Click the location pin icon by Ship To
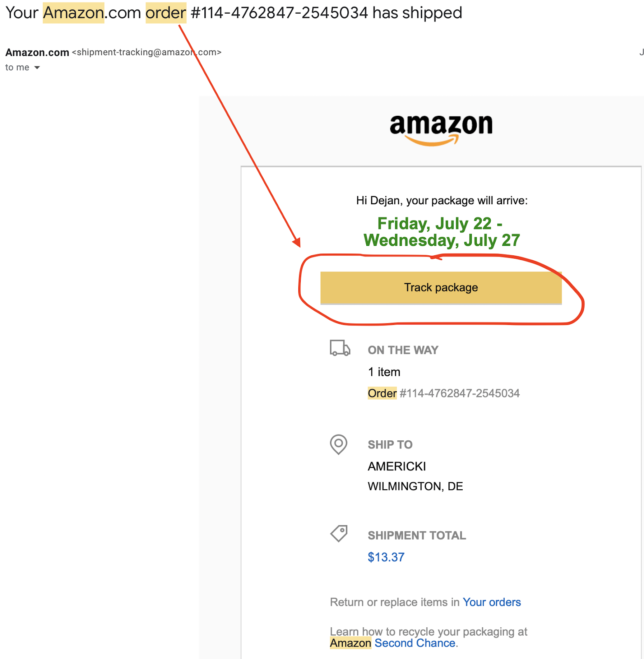Image resolution: width=644 pixels, height=659 pixels. (339, 444)
